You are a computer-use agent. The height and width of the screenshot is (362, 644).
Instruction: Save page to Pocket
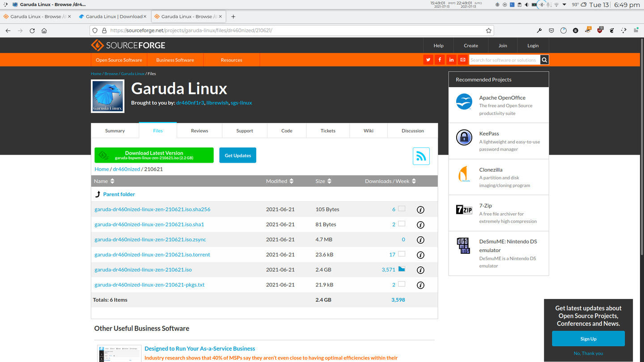pos(551,31)
